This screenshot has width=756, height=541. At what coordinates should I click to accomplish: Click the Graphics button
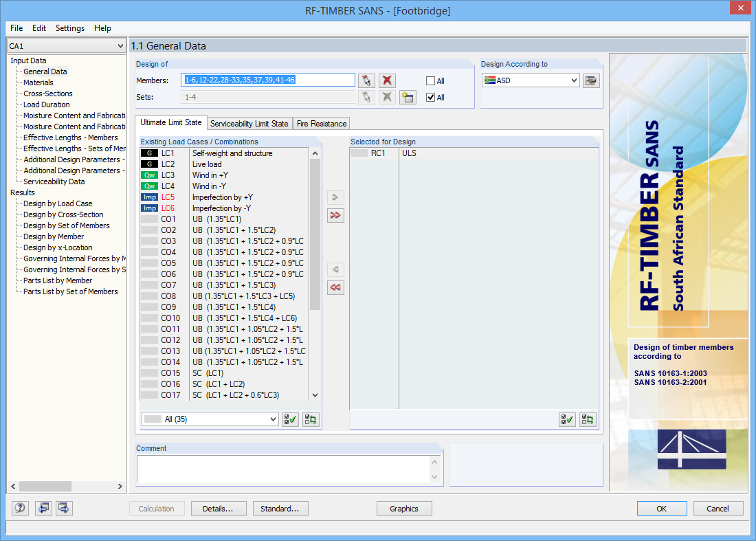[404, 508]
